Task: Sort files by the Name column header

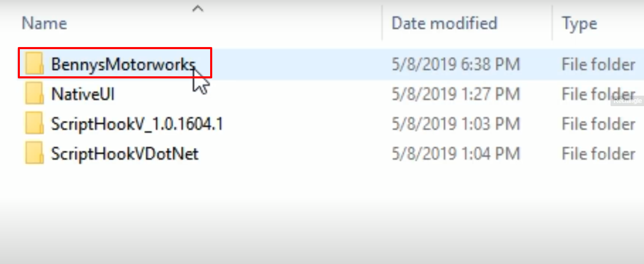Action: click(44, 23)
